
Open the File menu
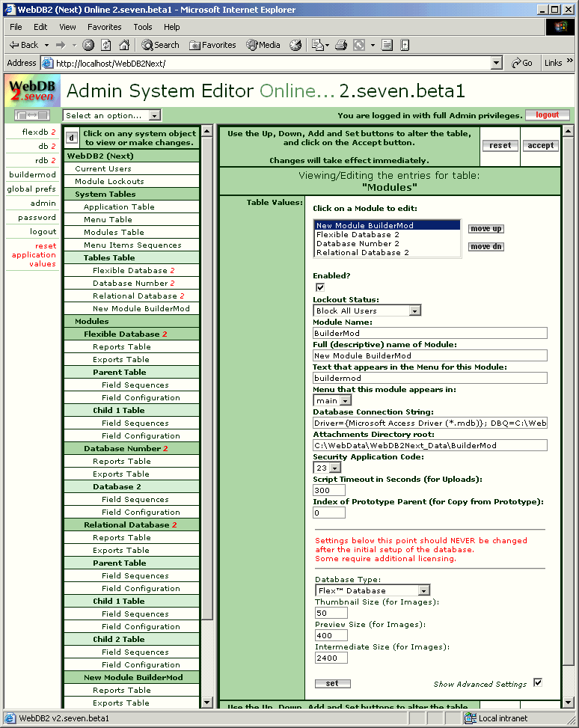pos(16,27)
